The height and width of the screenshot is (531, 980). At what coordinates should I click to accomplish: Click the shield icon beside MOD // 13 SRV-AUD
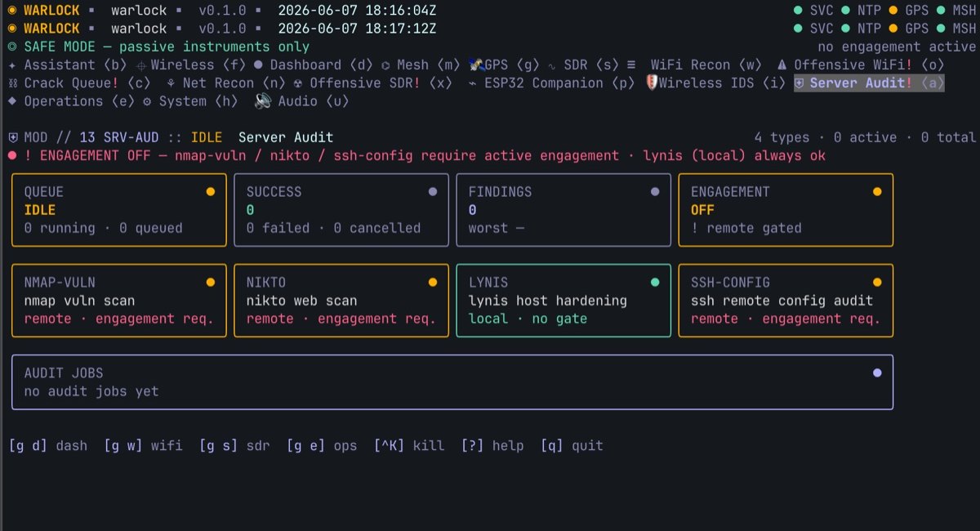[12, 137]
